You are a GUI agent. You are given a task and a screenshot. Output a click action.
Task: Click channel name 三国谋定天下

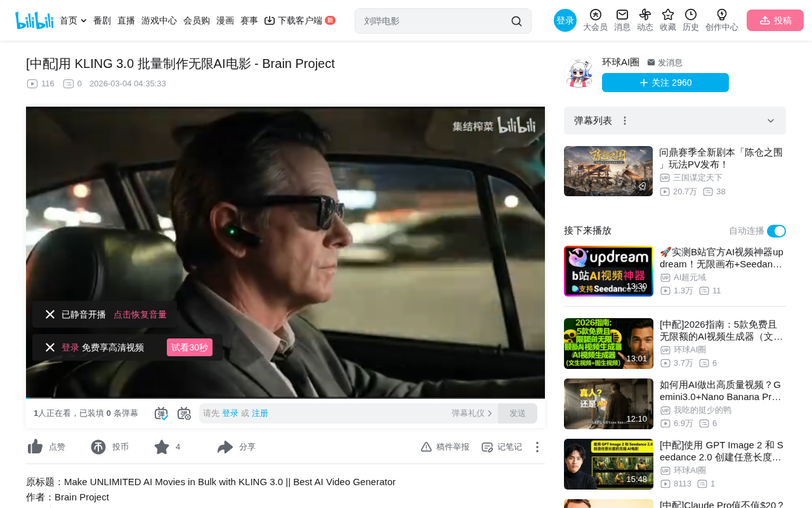tap(698, 178)
